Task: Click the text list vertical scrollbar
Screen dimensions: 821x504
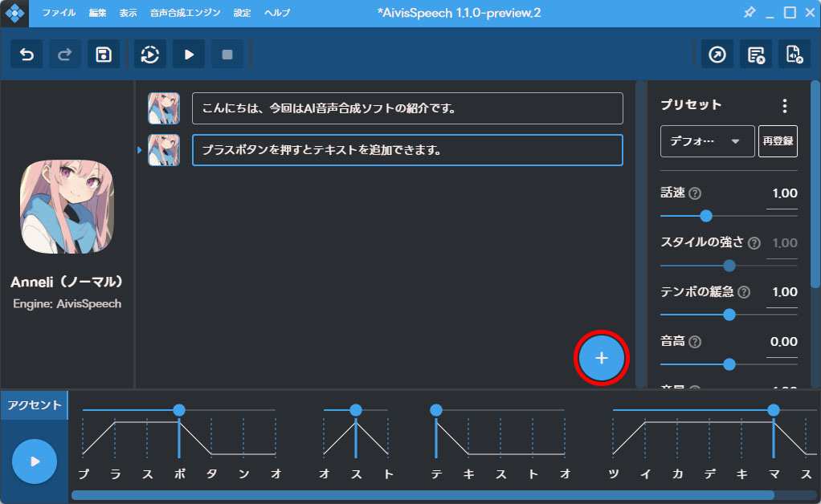Action: pyautogui.click(x=640, y=234)
